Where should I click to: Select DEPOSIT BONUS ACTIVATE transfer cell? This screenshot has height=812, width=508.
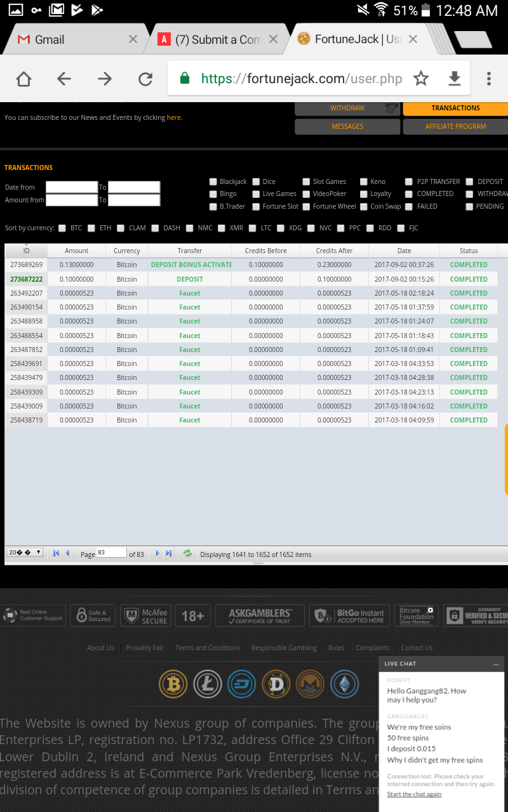pyautogui.click(x=191, y=265)
